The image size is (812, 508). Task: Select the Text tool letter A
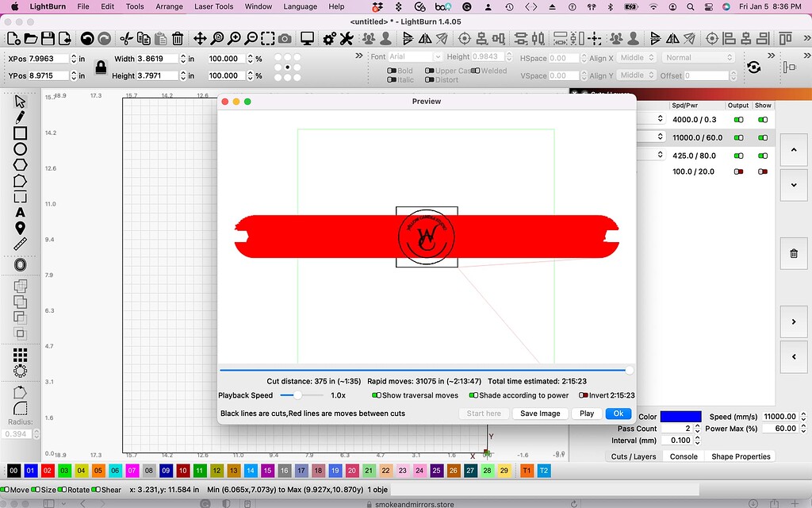[20, 213]
